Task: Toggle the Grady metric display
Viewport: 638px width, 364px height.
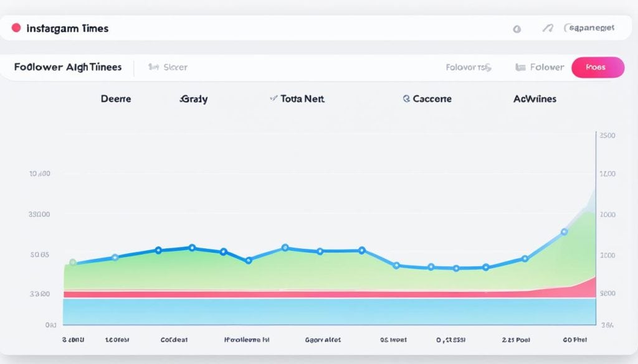Action: tap(193, 98)
